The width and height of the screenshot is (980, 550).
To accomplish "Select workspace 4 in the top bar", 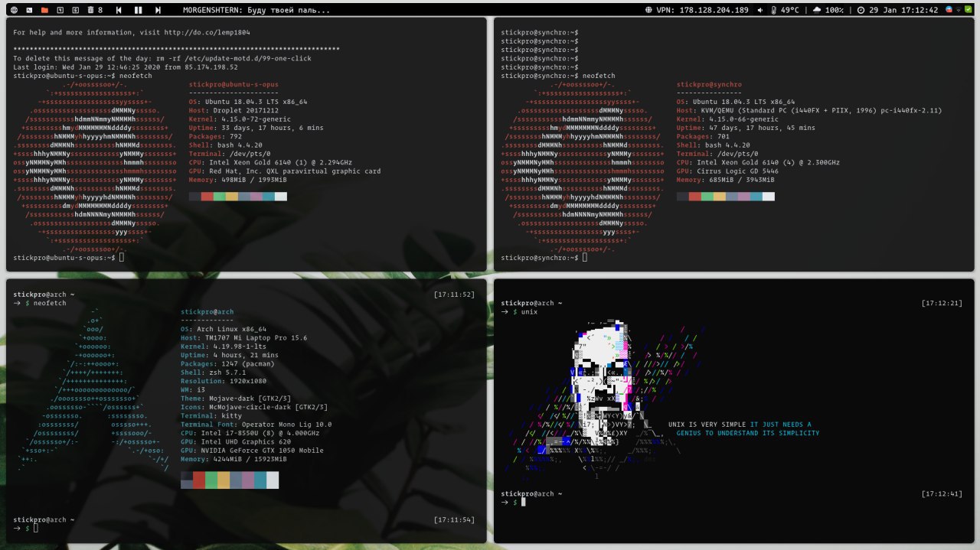I will pyautogui.click(x=60, y=10).
